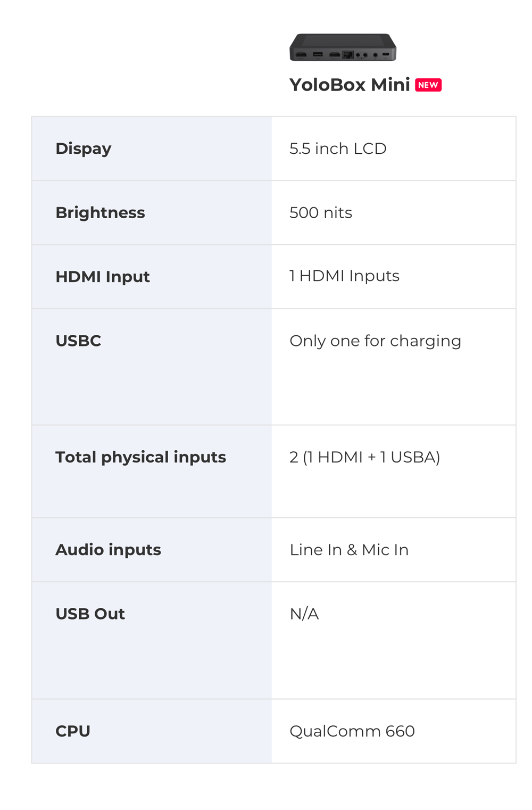Select the Brightness row label
Image resolution: width=532 pixels, height=810 pixels.
tap(100, 213)
